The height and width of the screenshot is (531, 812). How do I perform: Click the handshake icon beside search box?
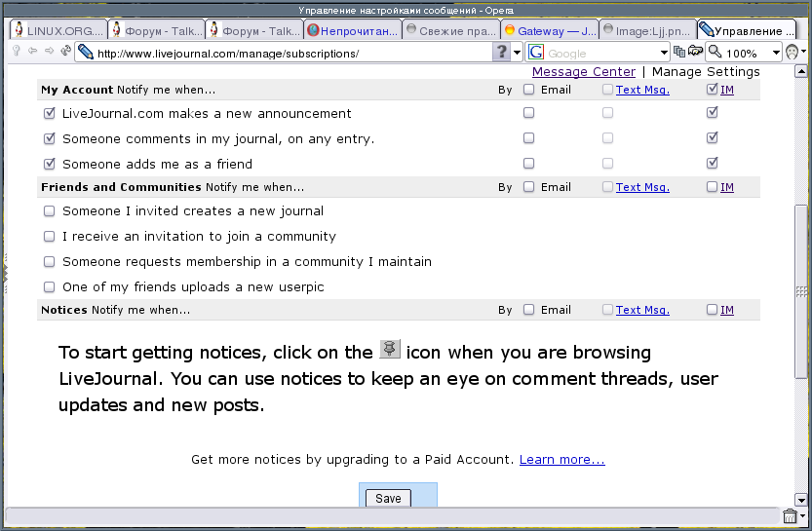695,52
